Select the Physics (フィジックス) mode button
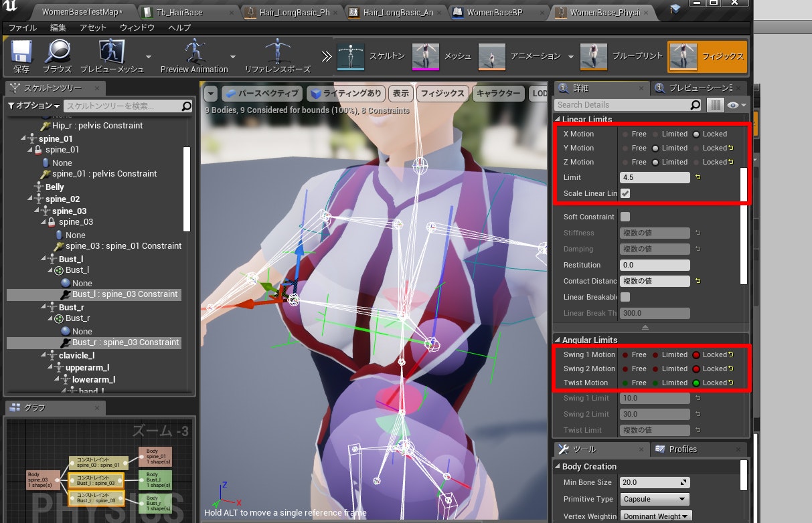Image resolution: width=812 pixels, height=523 pixels. point(707,56)
